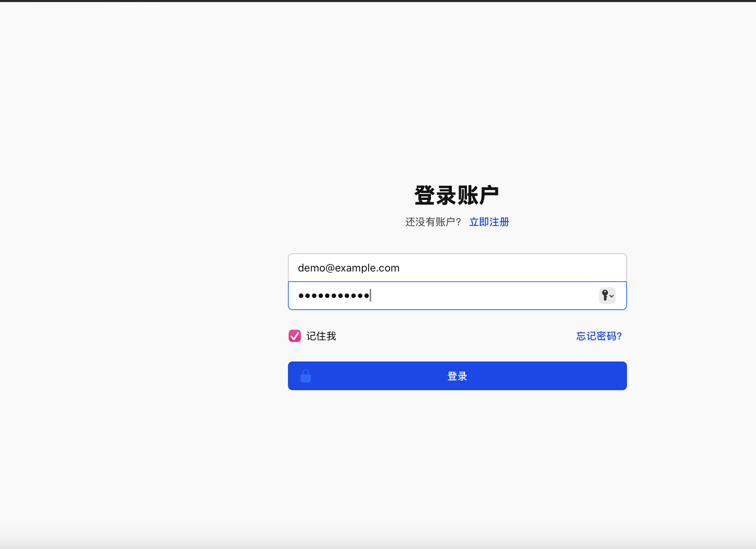Click the lock icon inside 登录 button

coord(306,376)
